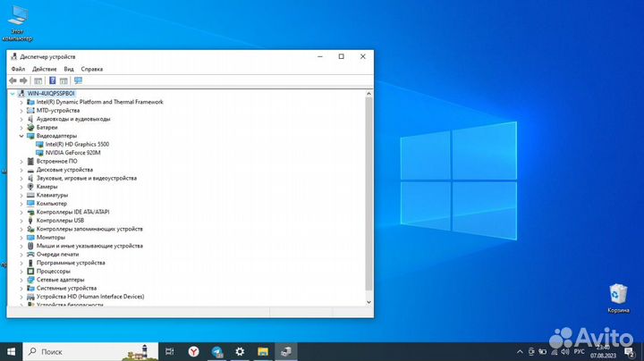644x361 pixels.
Task: Open the Файл menu
Action: [18, 69]
